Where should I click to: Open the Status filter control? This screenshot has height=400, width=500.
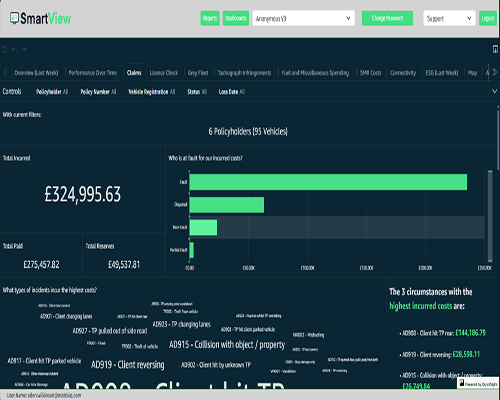pos(197,92)
